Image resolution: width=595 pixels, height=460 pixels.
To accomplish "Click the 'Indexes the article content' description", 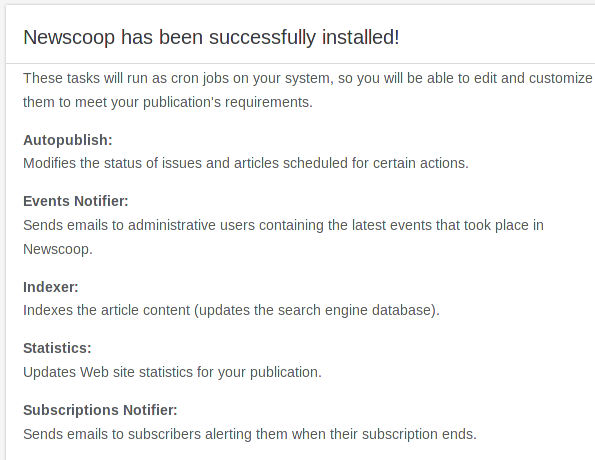I will pyautogui.click(x=231, y=310).
